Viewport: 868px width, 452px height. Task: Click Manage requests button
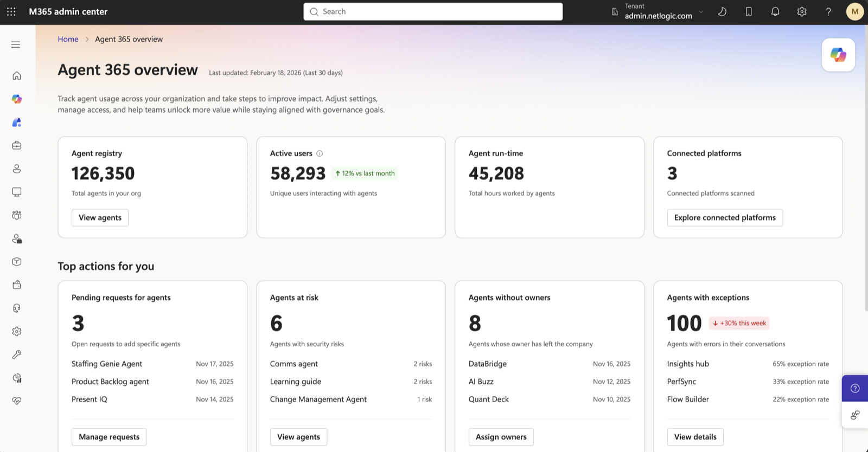[109, 437]
